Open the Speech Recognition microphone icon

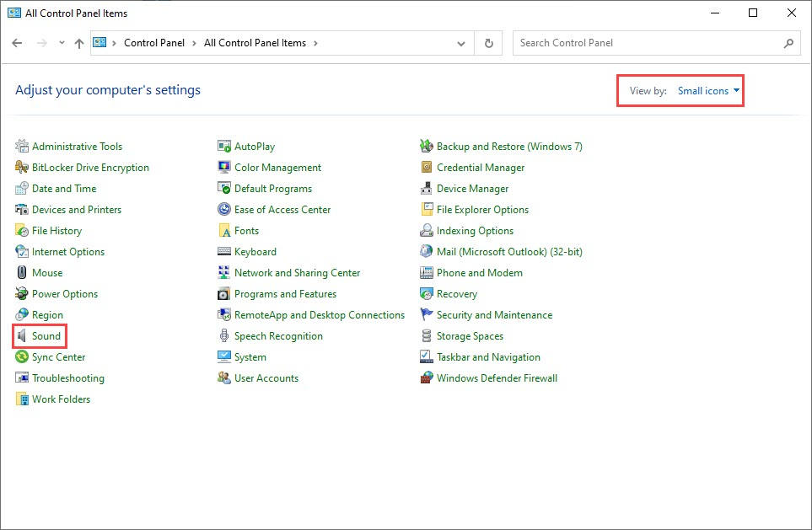click(x=223, y=336)
